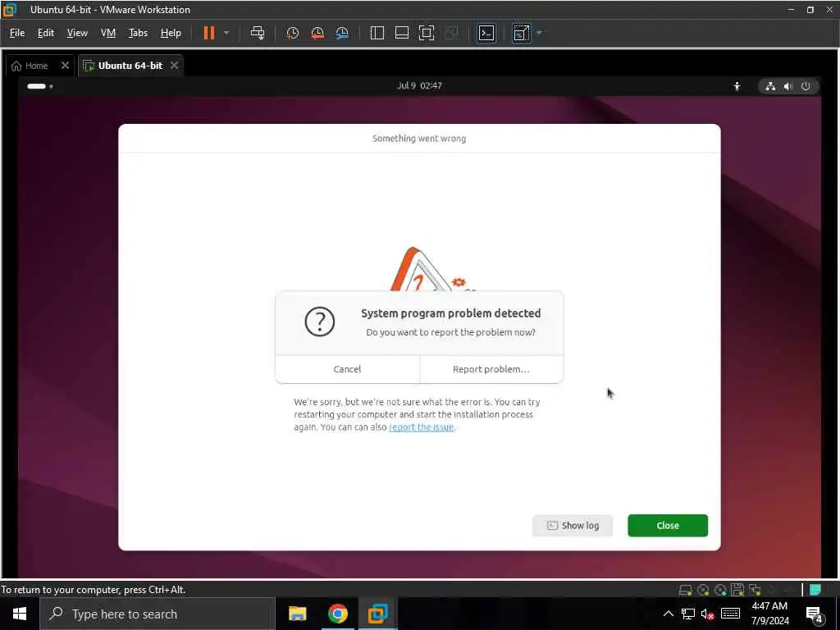Open the snapshot manager icon

click(342, 33)
